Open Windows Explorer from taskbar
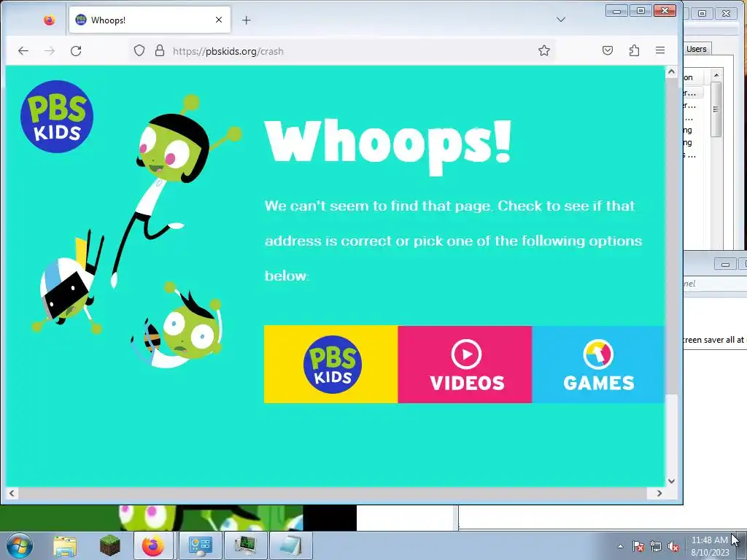 pos(65,545)
